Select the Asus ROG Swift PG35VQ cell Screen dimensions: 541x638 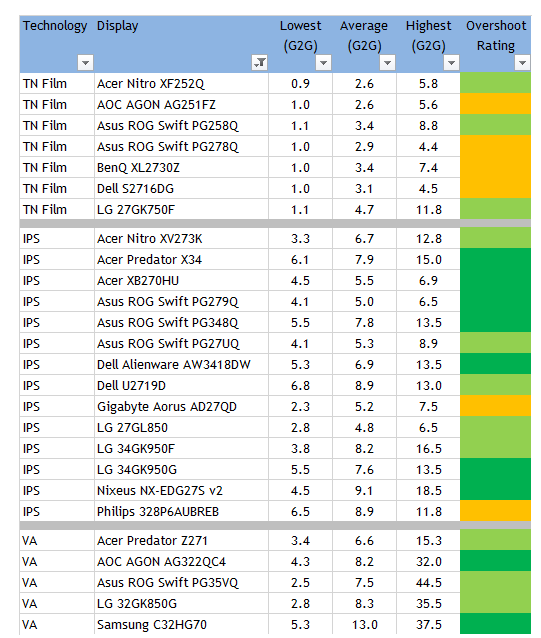click(x=181, y=583)
